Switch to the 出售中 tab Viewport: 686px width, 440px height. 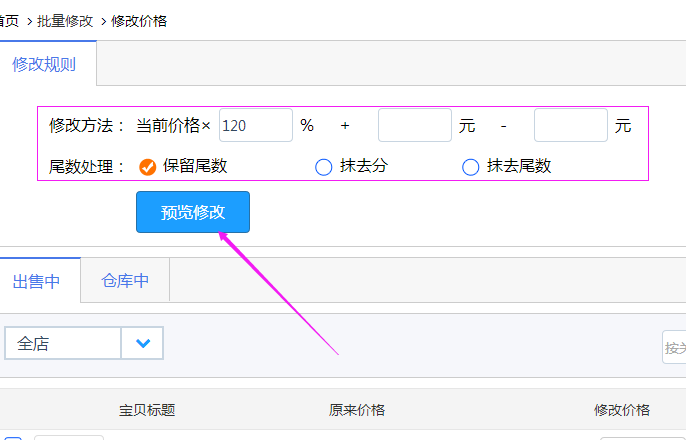point(37,281)
